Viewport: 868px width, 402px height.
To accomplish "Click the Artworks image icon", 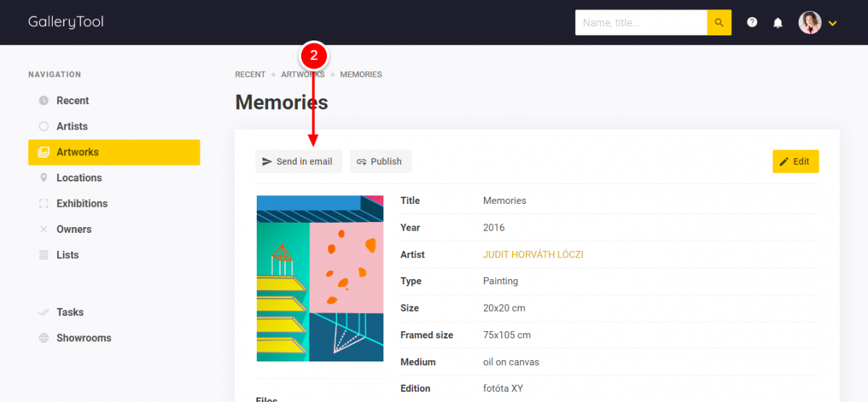I will coord(43,152).
